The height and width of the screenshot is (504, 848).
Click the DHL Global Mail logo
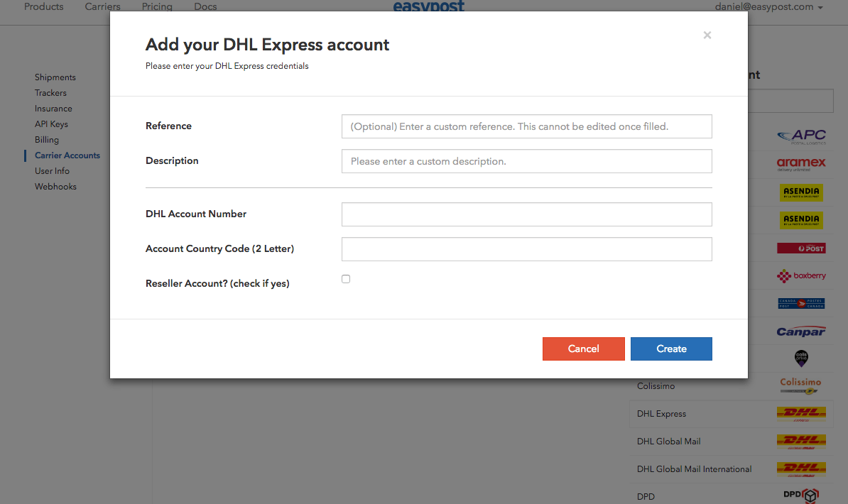802,442
